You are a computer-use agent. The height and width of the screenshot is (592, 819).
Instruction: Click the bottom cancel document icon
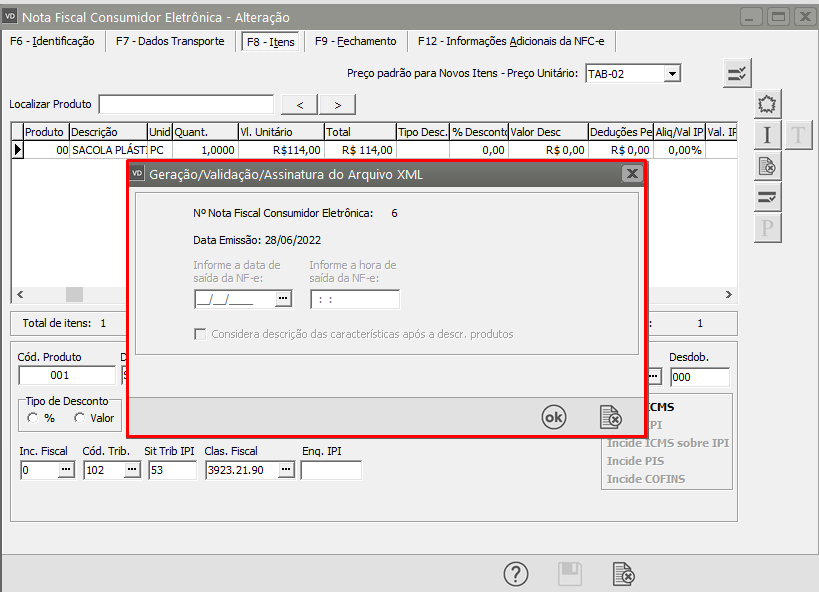(x=623, y=574)
